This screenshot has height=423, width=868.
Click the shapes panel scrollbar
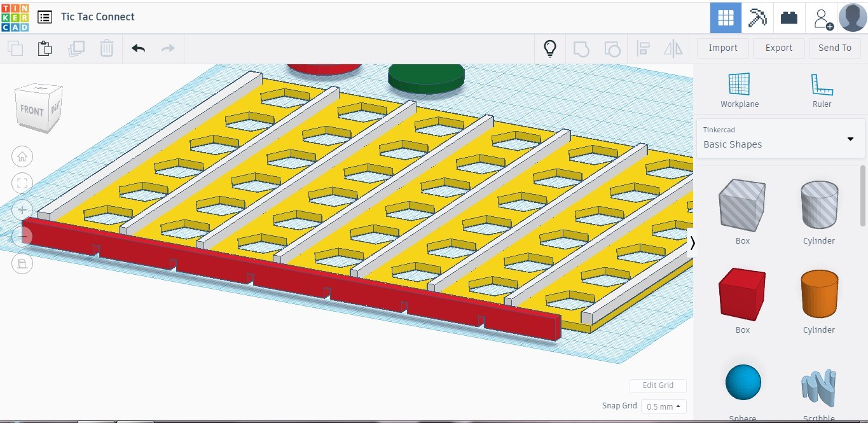click(x=863, y=195)
